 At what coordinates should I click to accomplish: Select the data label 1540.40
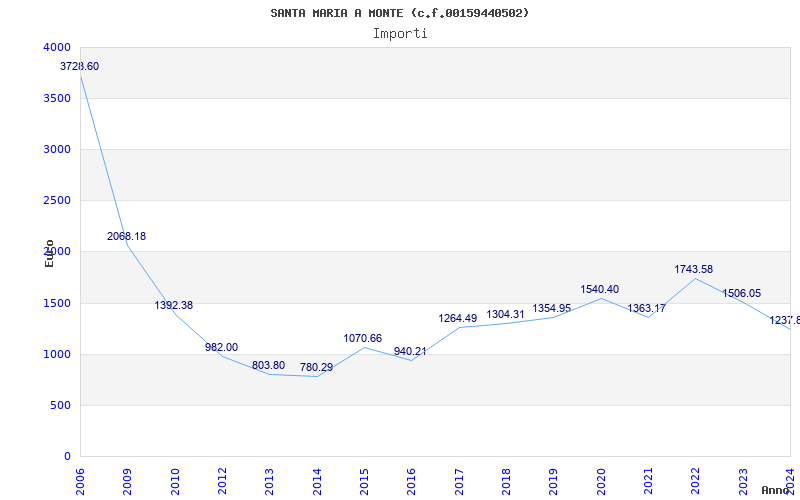(x=599, y=289)
